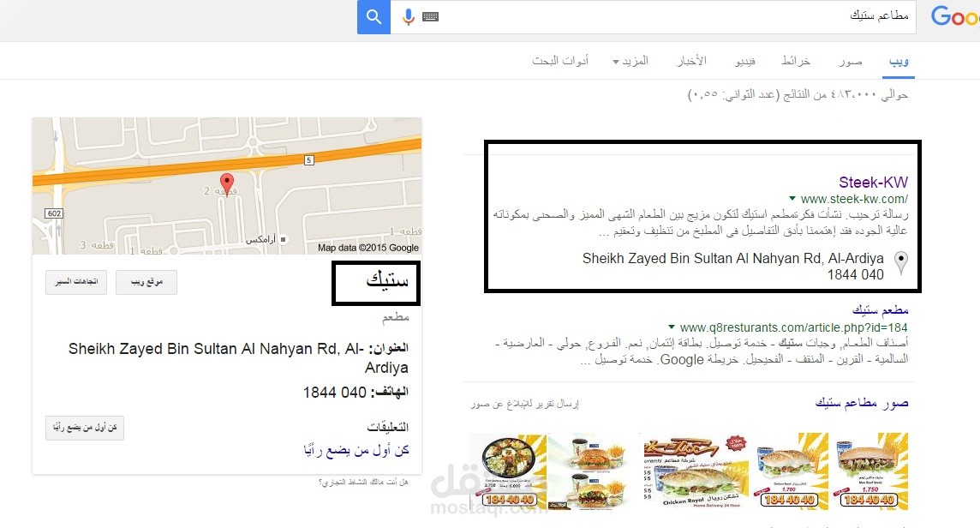Click the 602 road badge on map
Image resolution: width=980 pixels, height=528 pixels.
[54, 213]
